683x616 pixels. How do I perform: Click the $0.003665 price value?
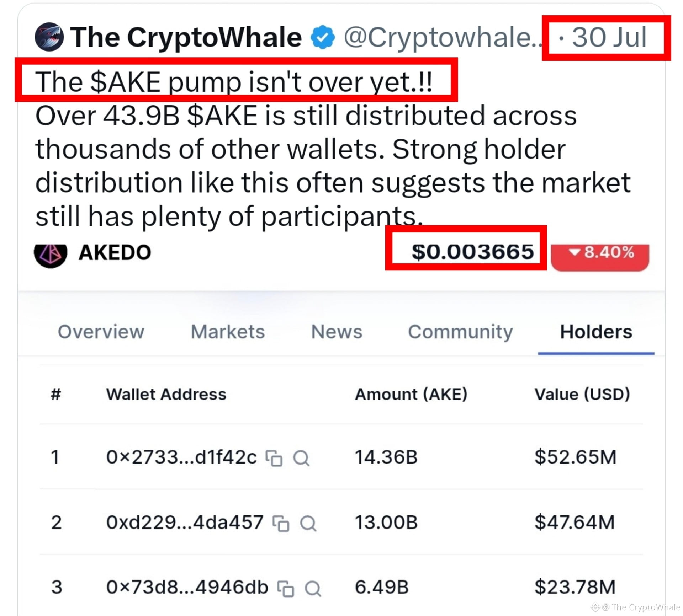473,252
